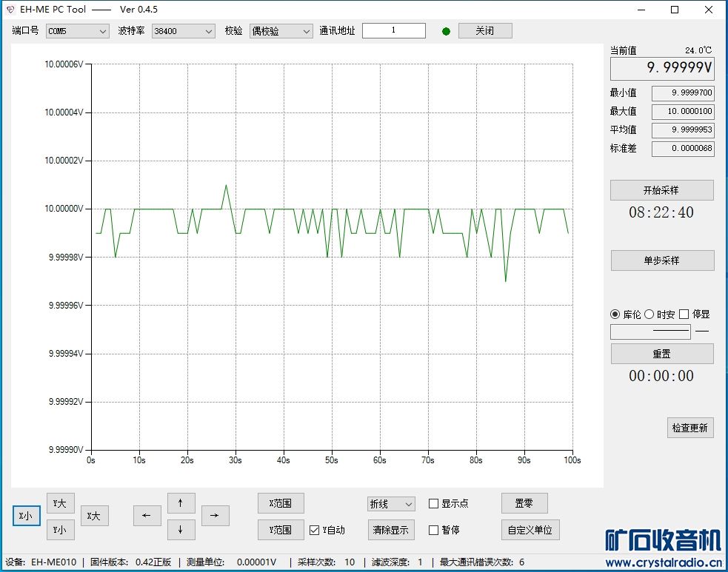Click the 开始采样 button
Screen dimensions: 728x572
click(x=661, y=190)
